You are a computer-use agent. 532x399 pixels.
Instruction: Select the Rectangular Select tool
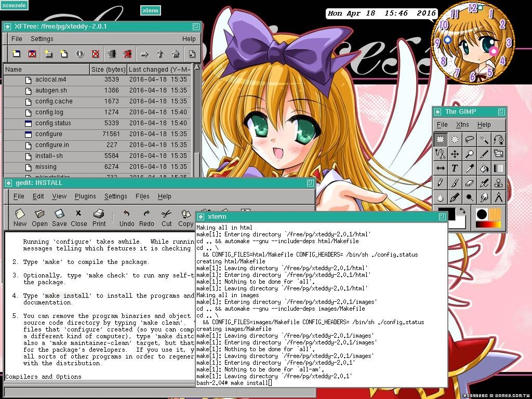pos(441,139)
